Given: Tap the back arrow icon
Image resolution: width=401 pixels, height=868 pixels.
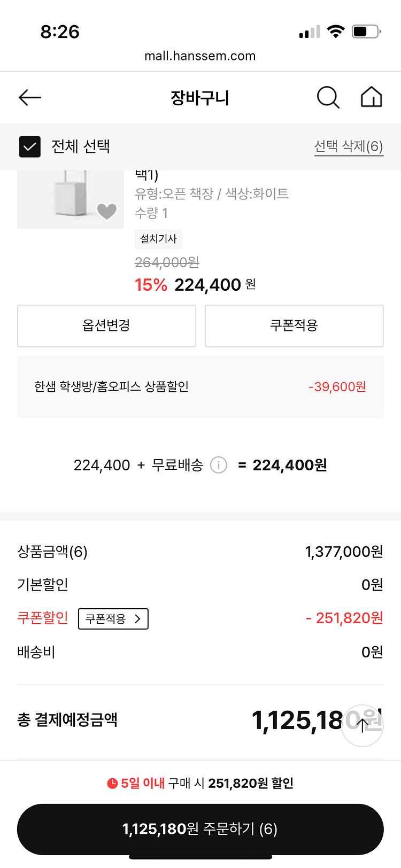Looking at the screenshot, I should [x=30, y=97].
